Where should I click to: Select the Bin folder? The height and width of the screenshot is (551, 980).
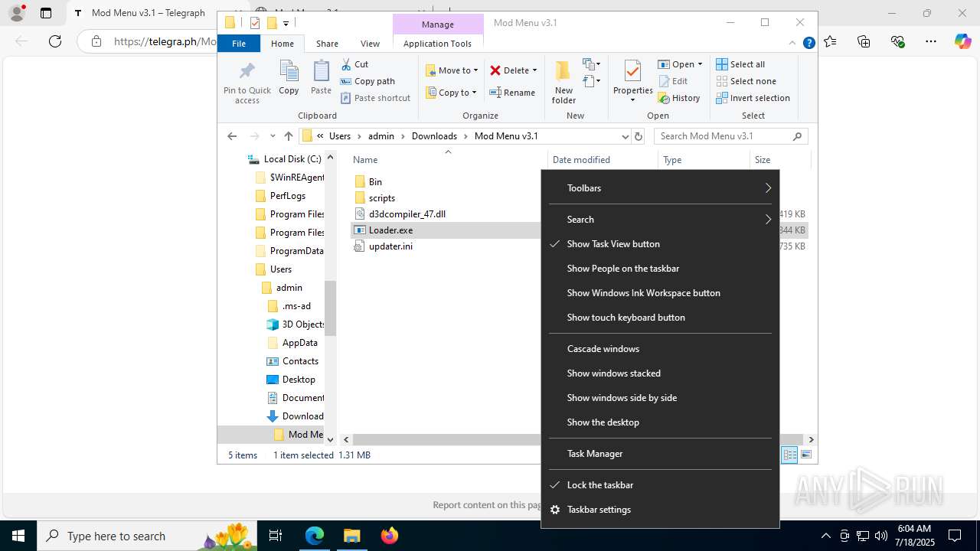tap(375, 182)
